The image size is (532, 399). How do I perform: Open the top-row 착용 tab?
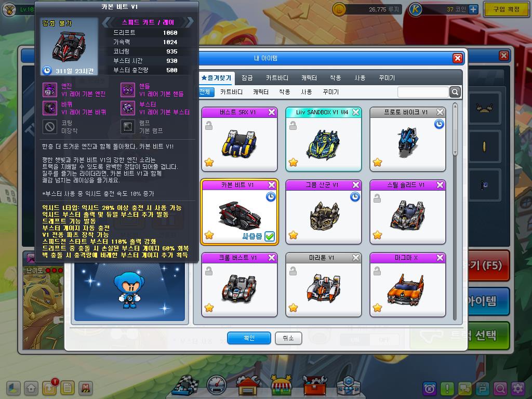coord(336,78)
